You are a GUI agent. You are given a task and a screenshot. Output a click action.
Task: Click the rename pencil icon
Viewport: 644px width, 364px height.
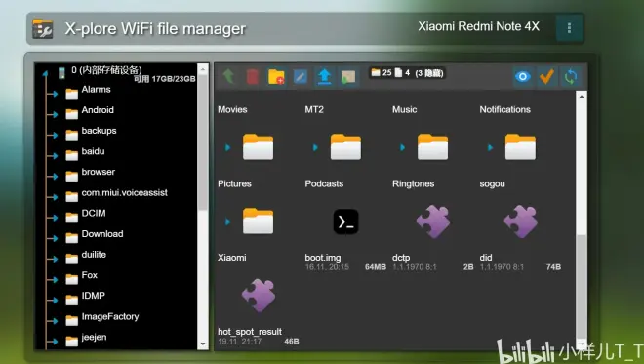pyautogui.click(x=301, y=77)
